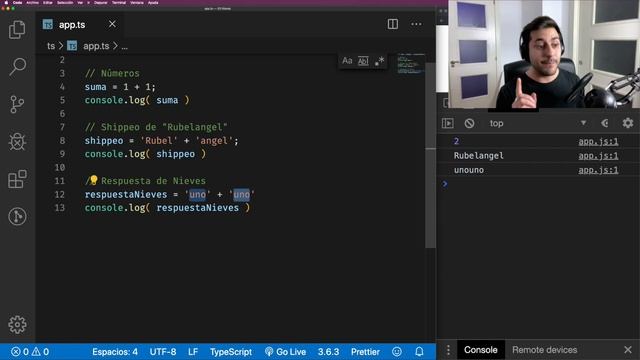
Task: Open the Manage gear in the activity bar
Action: (x=17, y=324)
